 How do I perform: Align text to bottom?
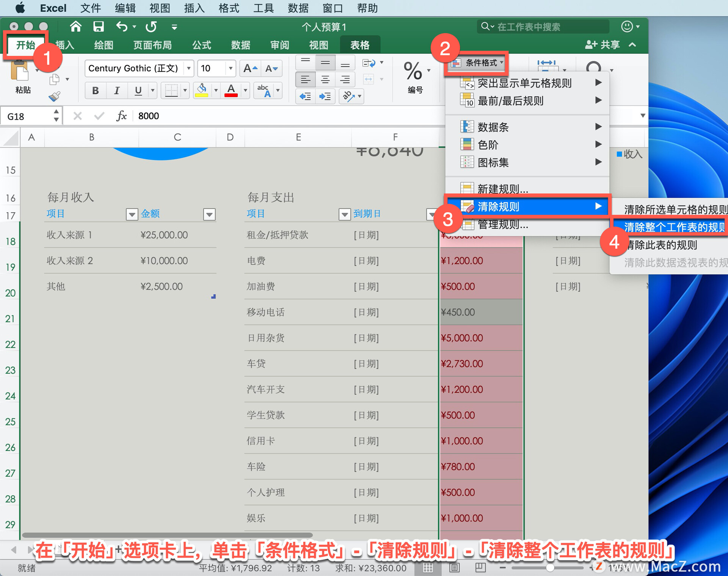coord(345,63)
